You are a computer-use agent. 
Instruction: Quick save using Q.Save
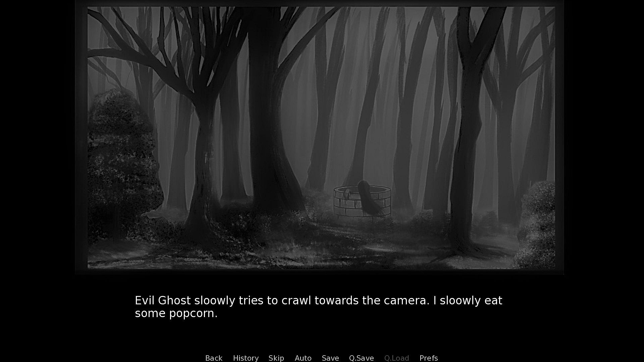point(361,358)
